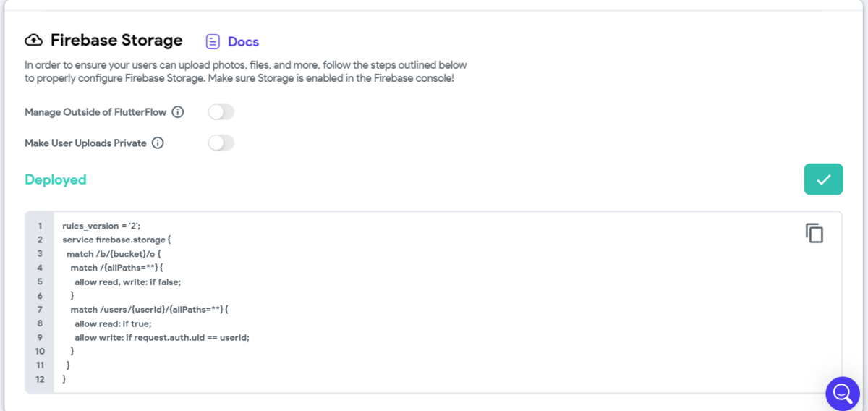Enable Manage Outside of FlutterFlow switch

pos(221,112)
